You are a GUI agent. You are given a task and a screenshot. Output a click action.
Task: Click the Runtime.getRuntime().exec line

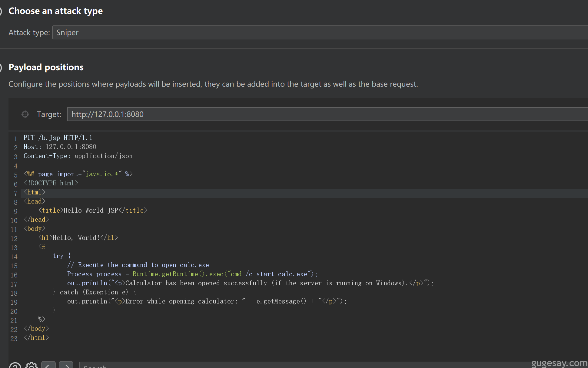coord(192,274)
